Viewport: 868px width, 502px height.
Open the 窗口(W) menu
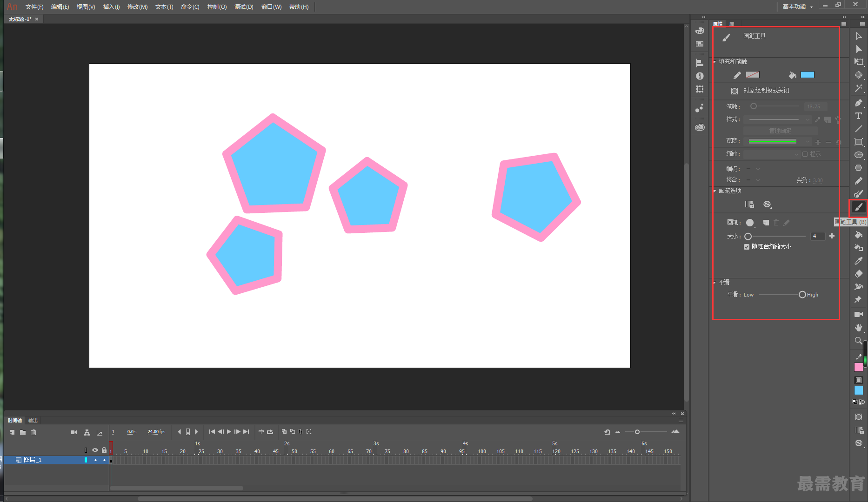(271, 7)
